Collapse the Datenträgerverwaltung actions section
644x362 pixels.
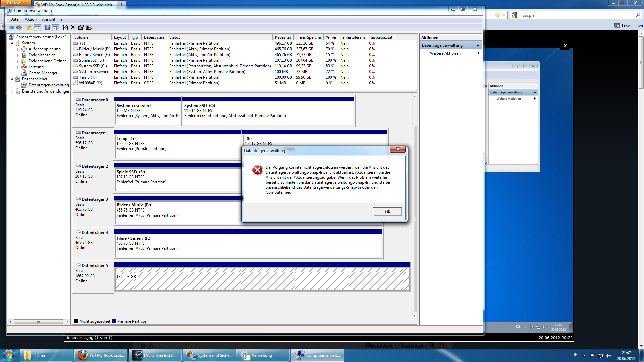tap(478, 45)
